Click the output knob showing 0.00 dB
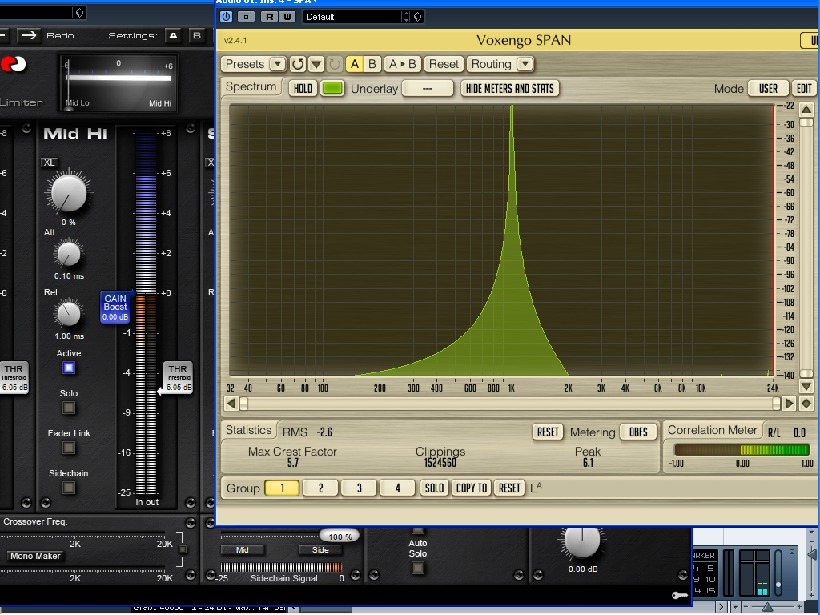Viewport: 820px width, 615px height. tap(582, 542)
